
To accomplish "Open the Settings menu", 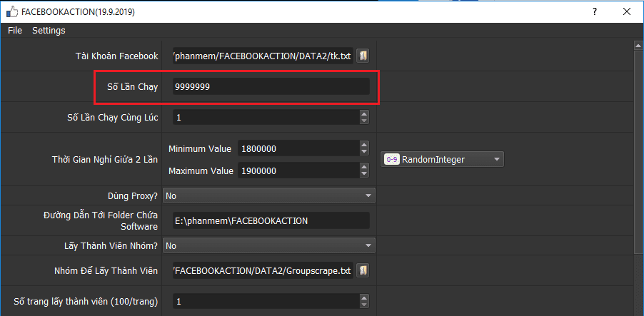I will [49, 31].
